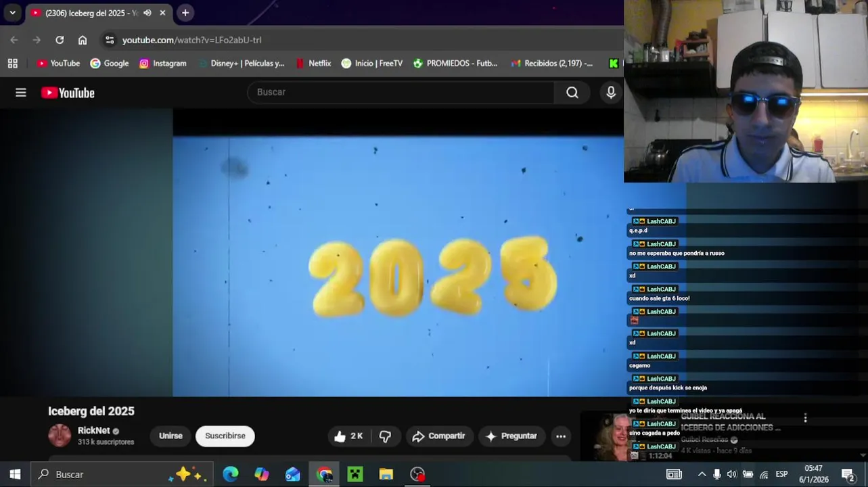Open the battery status tray icon
The width and height of the screenshot is (868, 487).
(748, 474)
